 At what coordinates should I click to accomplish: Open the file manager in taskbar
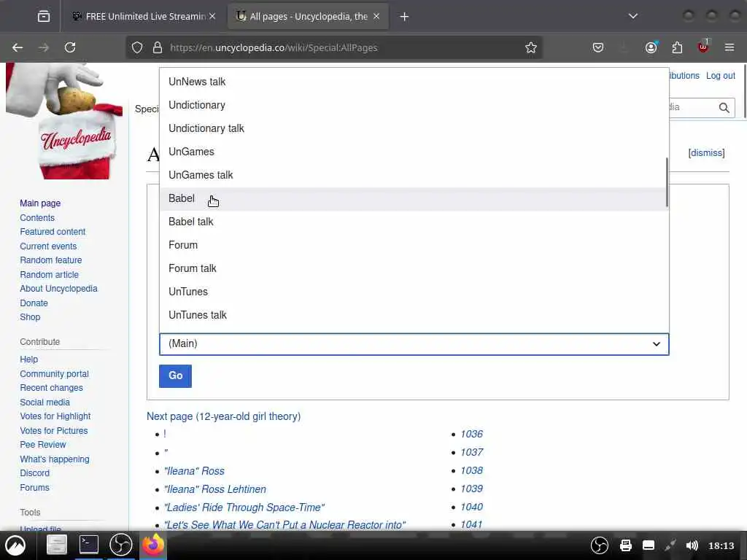pos(56,545)
